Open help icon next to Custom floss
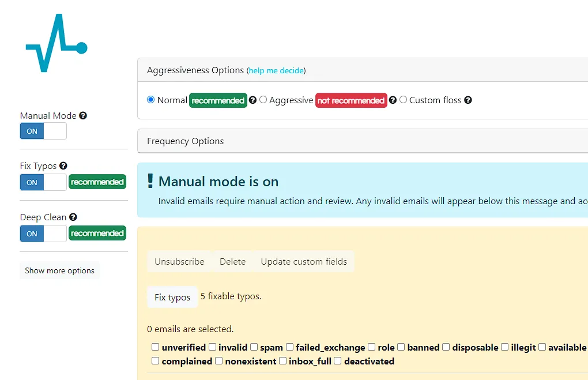Image resolution: width=588 pixels, height=380 pixels. [468, 100]
